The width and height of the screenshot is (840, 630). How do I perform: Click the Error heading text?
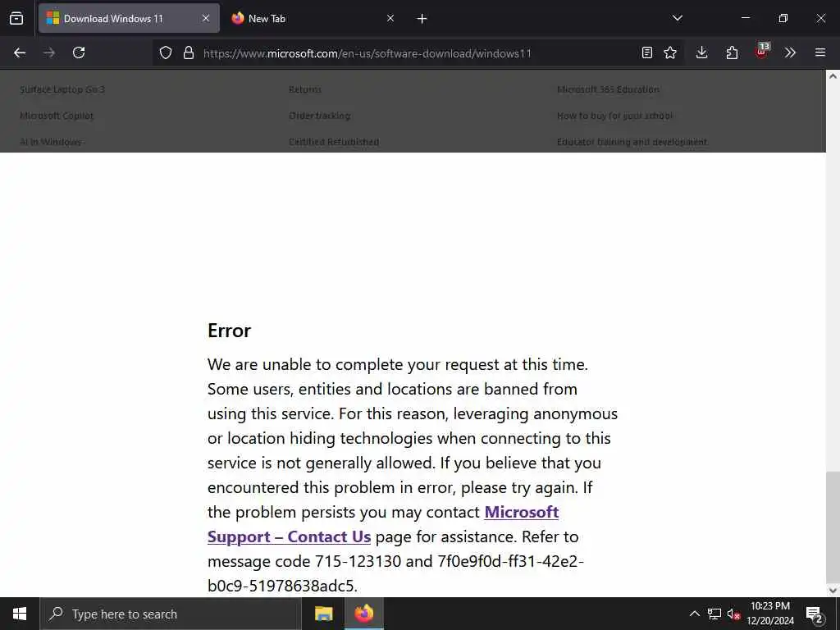click(229, 331)
